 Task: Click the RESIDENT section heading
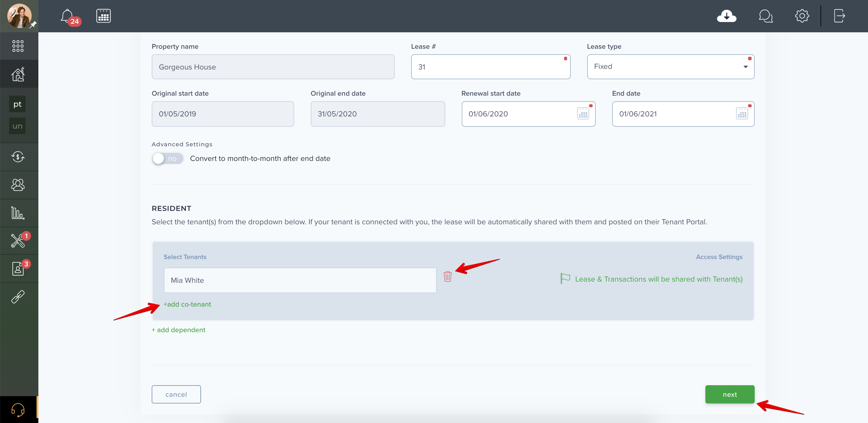click(x=171, y=208)
